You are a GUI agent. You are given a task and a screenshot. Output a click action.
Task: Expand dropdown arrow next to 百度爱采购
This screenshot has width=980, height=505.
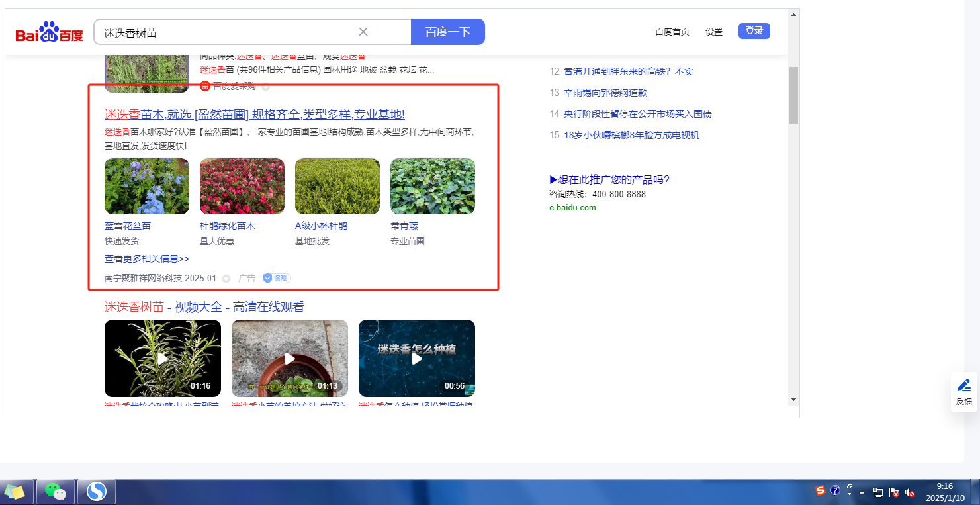(x=265, y=87)
